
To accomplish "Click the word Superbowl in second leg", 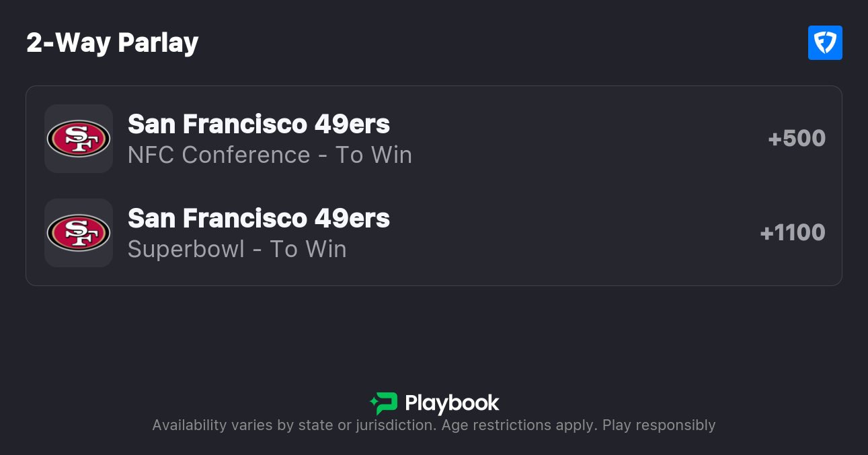I will (x=186, y=249).
